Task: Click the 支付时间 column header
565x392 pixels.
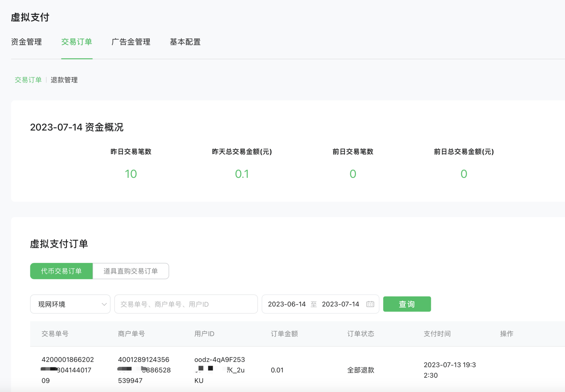Action: pyautogui.click(x=437, y=334)
